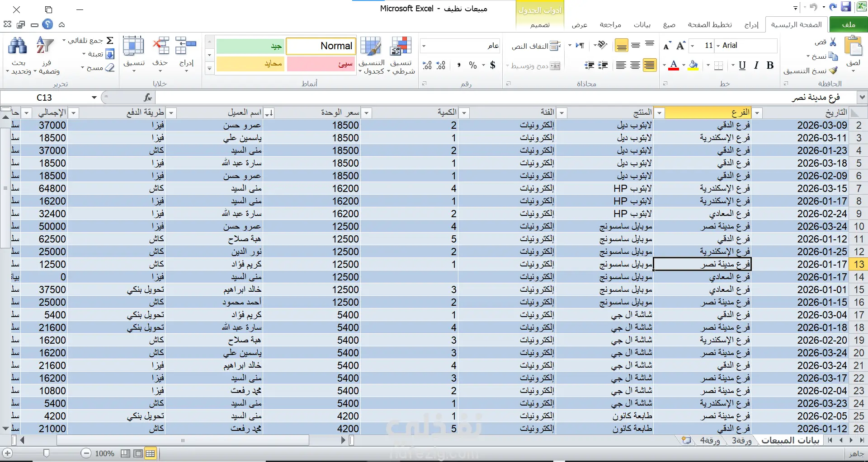
Task: Open the اسم العميل column filter dropdown
Action: click(x=171, y=113)
